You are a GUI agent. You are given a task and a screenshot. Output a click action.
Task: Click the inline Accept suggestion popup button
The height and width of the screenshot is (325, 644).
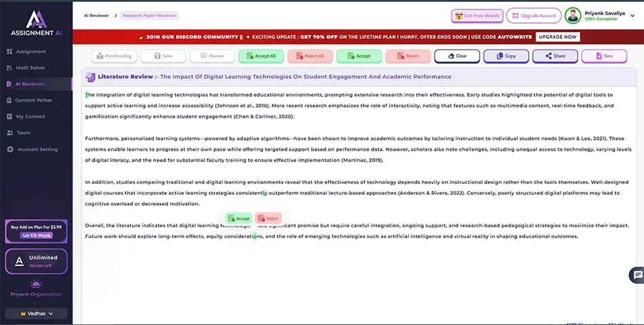click(x=239, y=218)
